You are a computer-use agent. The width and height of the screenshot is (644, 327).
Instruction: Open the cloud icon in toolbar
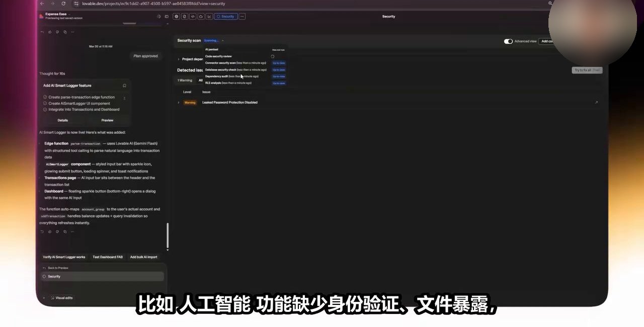[x=201, y=17]
